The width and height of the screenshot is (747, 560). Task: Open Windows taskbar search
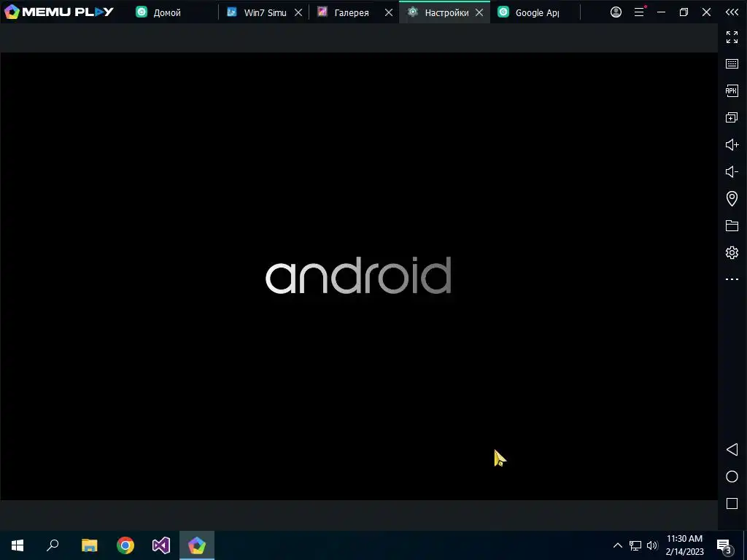[x=53, y=545]
